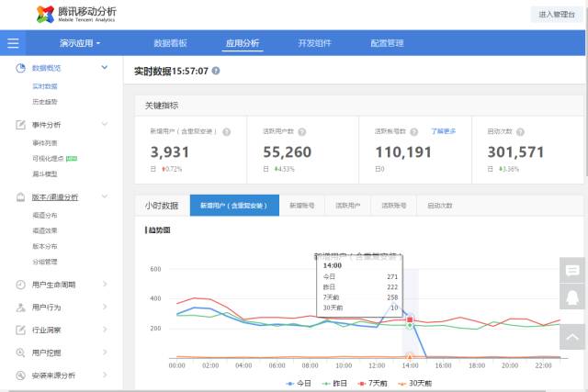
Task: Toggle the 30天前 series in chart legend
Action: pyautogui.click(x=414, y=384)
